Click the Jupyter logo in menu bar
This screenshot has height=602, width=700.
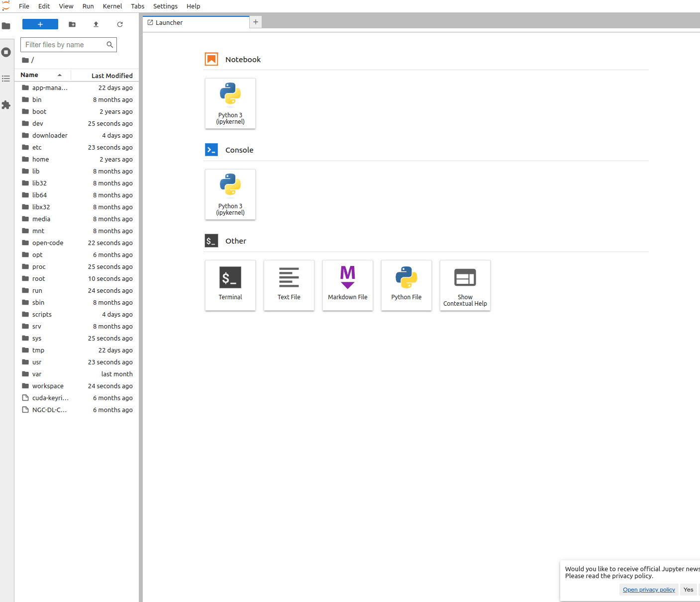click(x=6, y=6)
